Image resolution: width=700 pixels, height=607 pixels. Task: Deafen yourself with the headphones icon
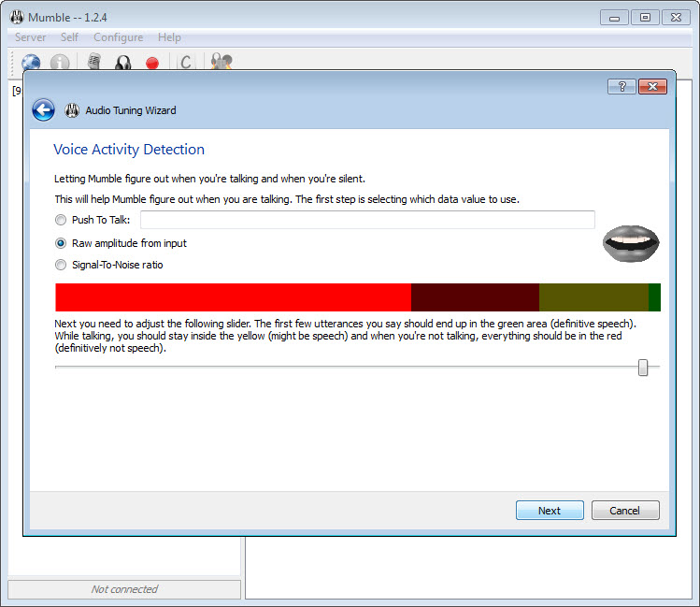coord(122,63)
